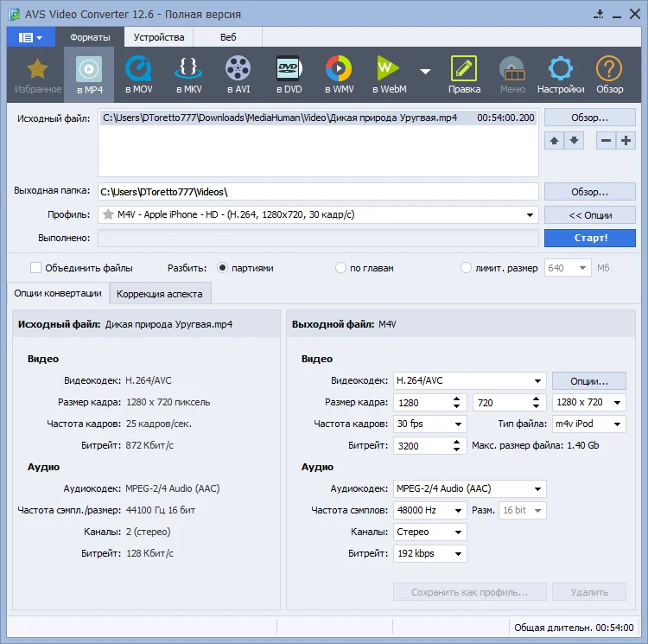Remove file with the minus button
648x644 pixels.
pyautogui.click(x=606, y=141)
